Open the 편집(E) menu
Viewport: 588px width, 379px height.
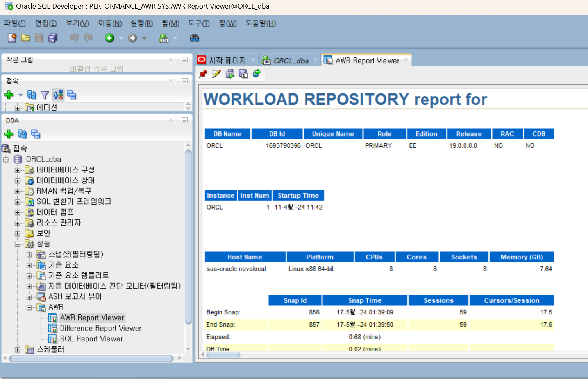46,23
